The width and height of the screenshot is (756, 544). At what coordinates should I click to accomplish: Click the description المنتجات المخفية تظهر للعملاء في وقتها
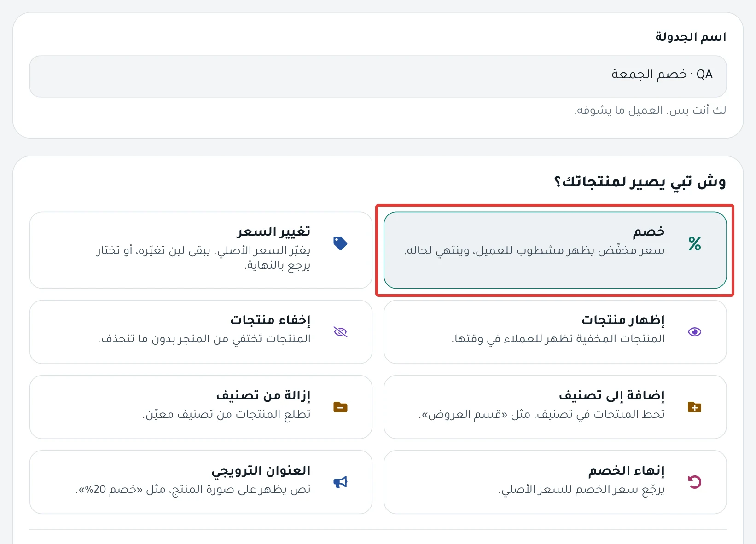[558, 339]
